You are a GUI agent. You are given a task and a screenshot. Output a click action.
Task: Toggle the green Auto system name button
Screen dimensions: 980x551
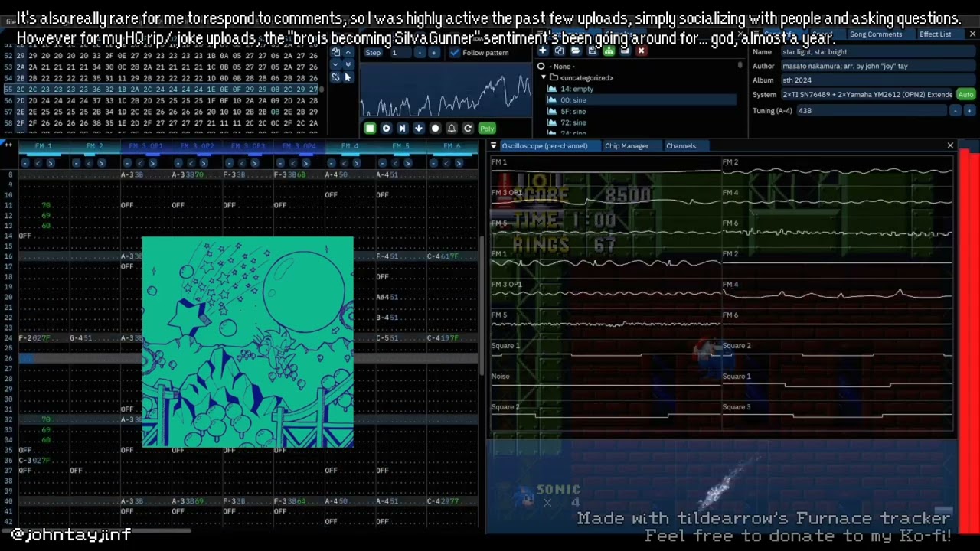pyautogui.click(x=966, y=95)
